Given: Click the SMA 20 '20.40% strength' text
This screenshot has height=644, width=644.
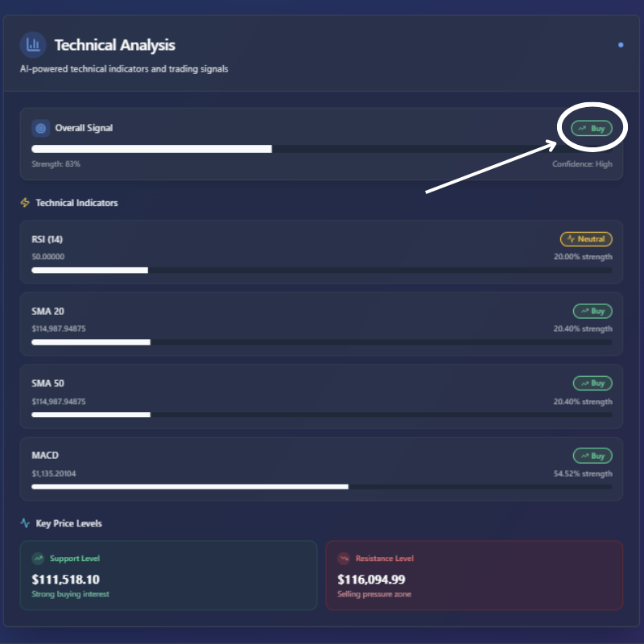Looking at the screenshot, I should pos(583,328).
